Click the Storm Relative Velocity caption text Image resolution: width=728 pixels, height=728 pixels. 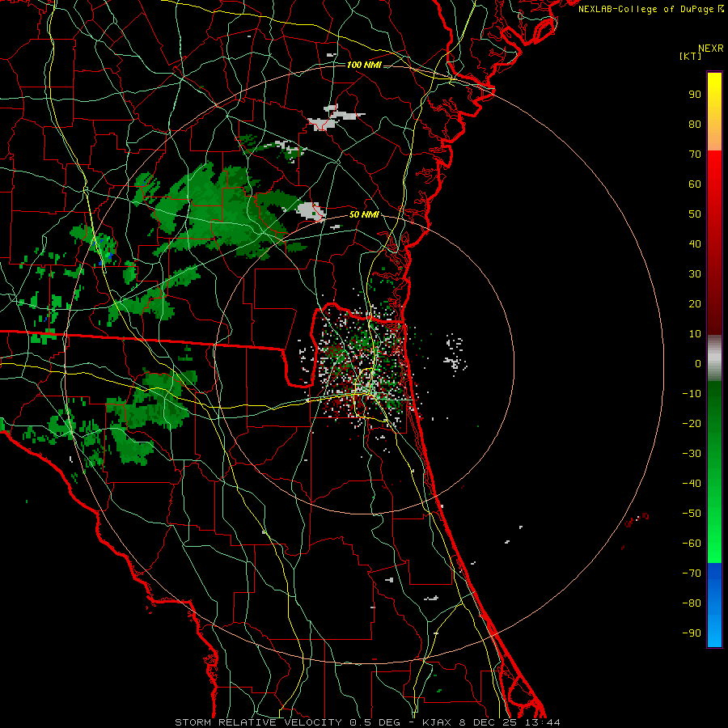click(367, 722)
